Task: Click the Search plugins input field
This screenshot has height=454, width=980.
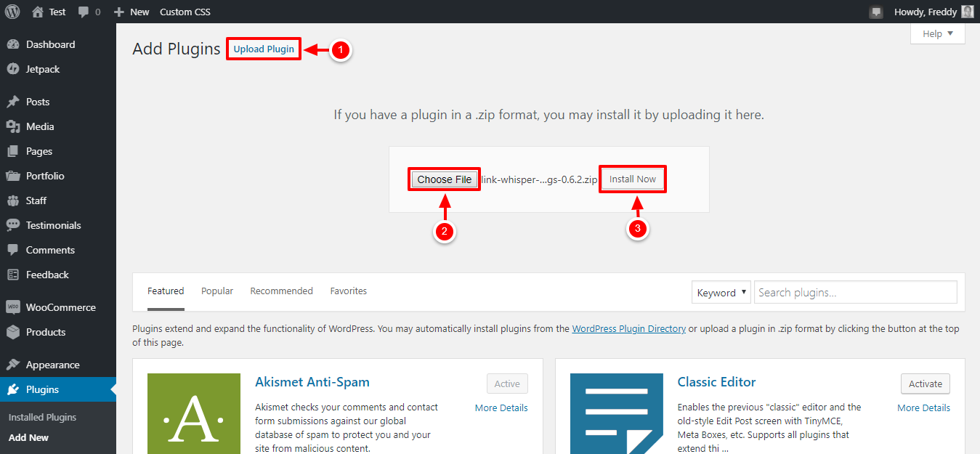Action: [855, 292]
